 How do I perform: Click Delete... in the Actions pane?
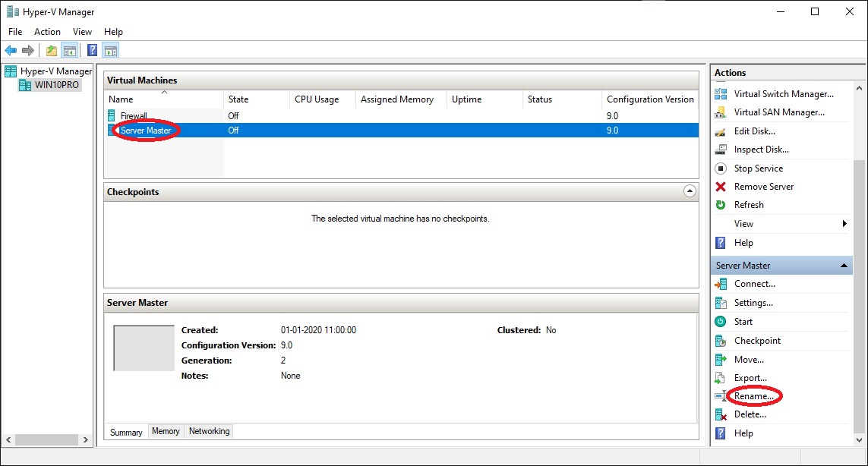750,414
